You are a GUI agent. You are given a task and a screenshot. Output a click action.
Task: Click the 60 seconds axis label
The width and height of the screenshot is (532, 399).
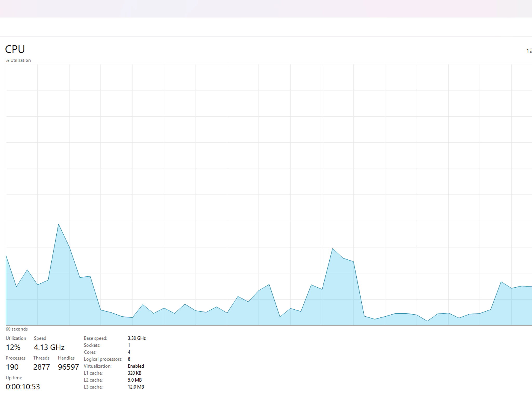pyautogui.click(x=17, y=329)
